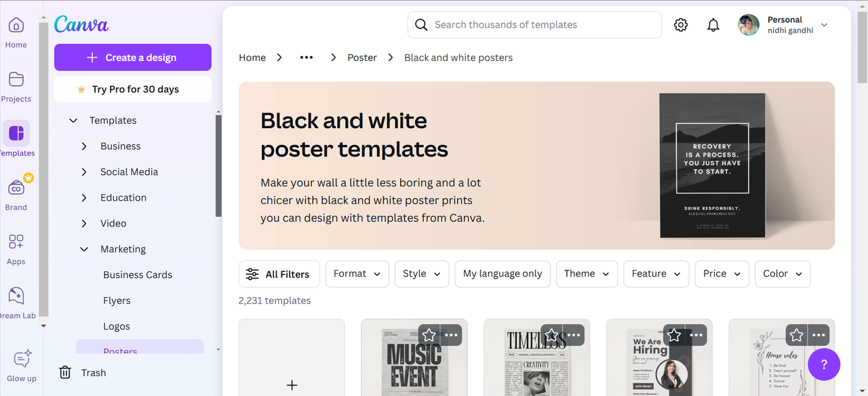The width and height of the screenshot is (868, 396).
Task: Select Business Cards in the template list
Action: [x=138, y=275]
